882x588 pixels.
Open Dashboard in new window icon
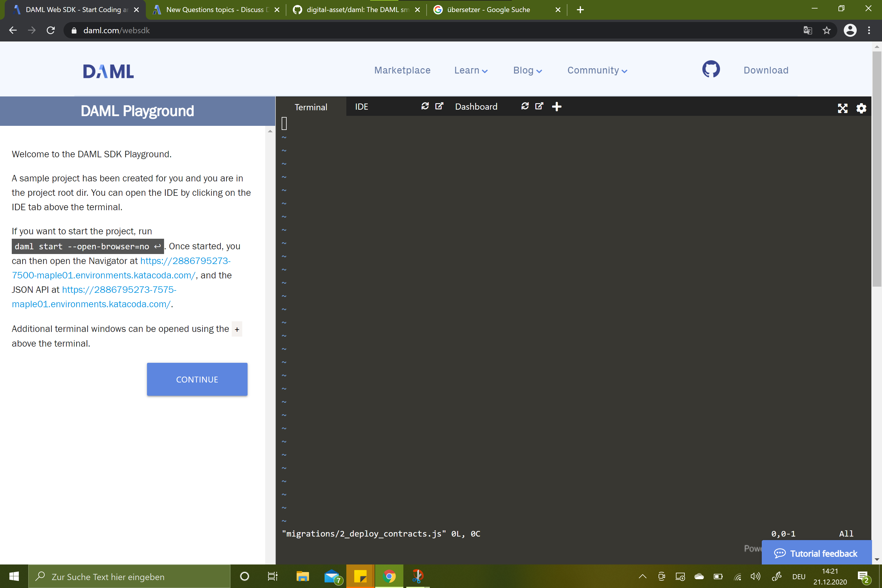point(539,106)
